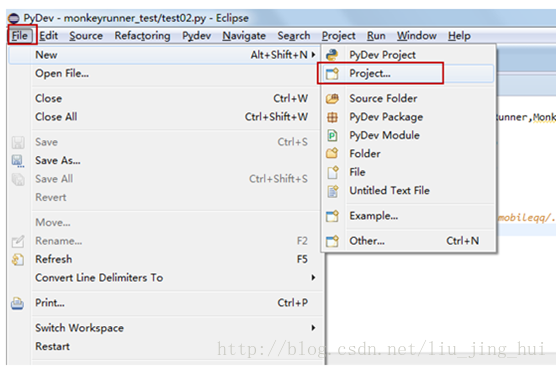Click the Source Folder icon
558x369 pixels.
(x=332, y=99)
